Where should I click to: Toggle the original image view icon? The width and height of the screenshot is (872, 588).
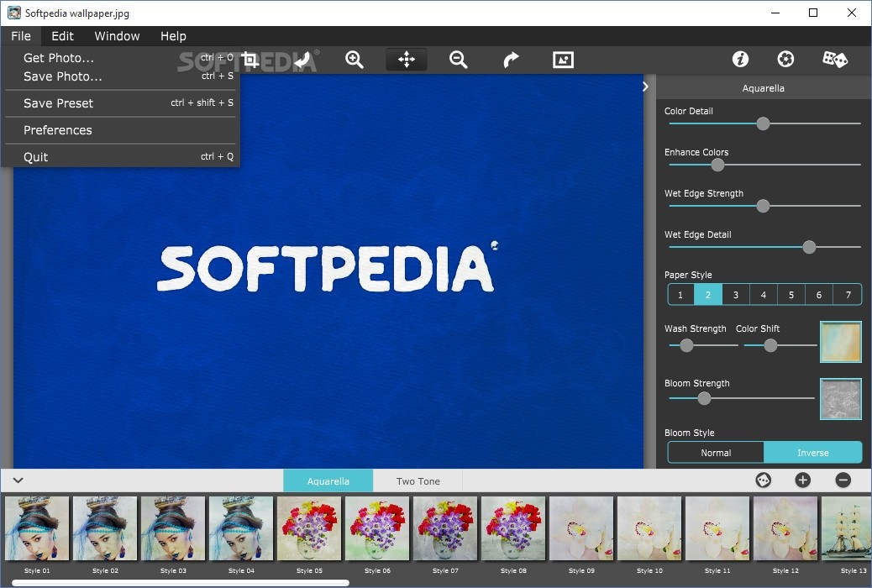click(563, 60)
